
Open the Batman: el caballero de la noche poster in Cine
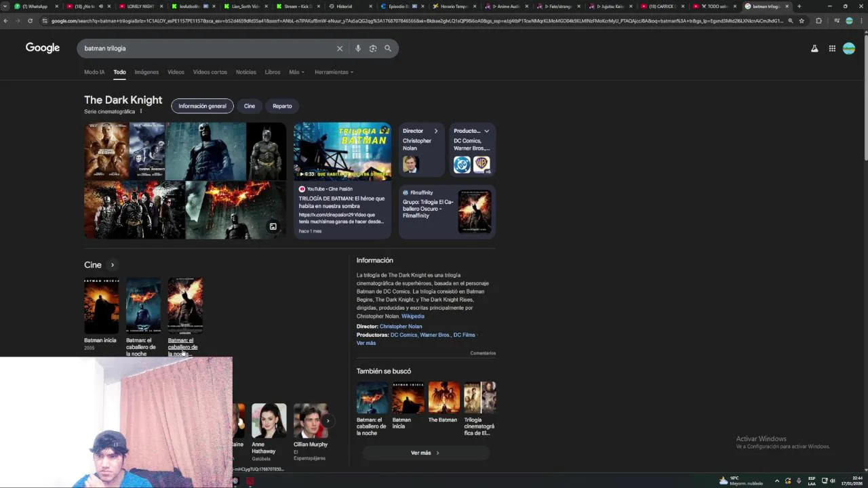143,306
